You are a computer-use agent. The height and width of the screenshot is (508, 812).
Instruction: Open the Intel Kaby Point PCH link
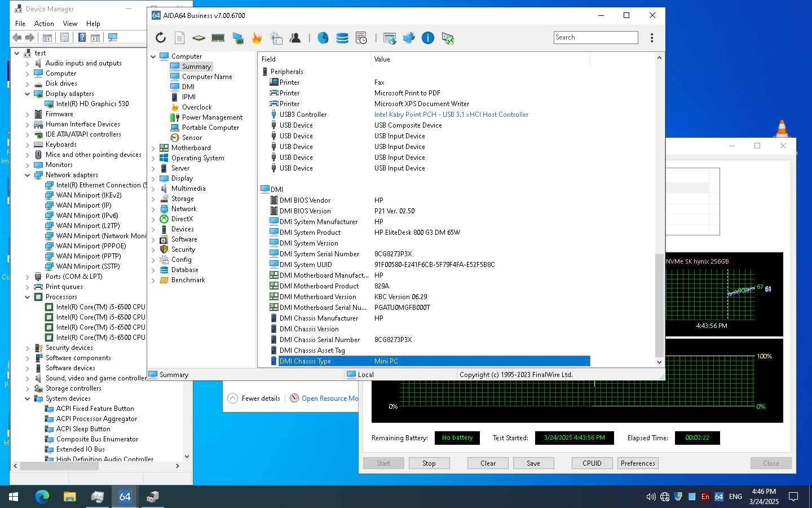pos(451,115)
